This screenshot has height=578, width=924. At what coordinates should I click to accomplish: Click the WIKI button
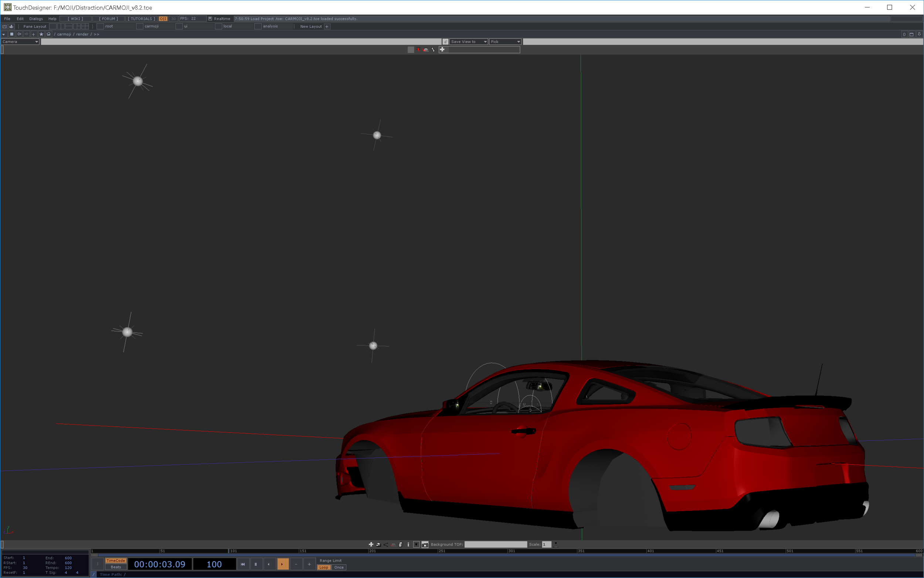75,18
